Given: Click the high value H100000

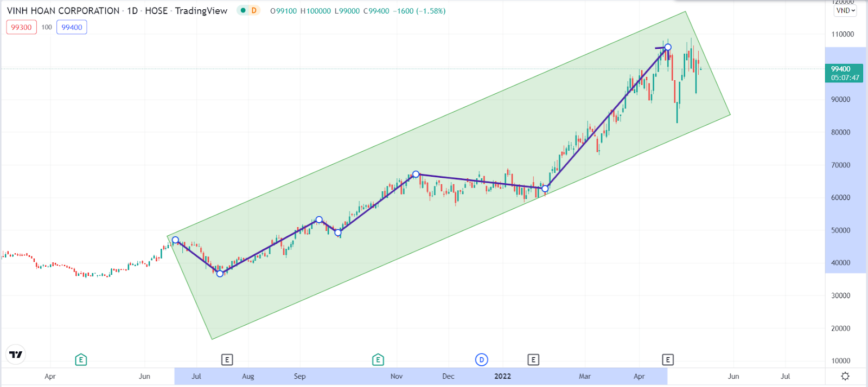Looking at the screenshot, I should [316, 11].
